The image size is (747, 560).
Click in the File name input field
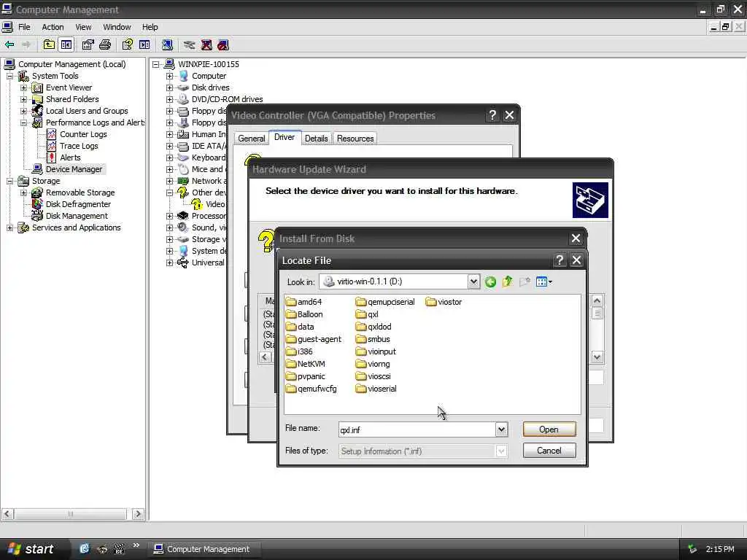[417, 429]
